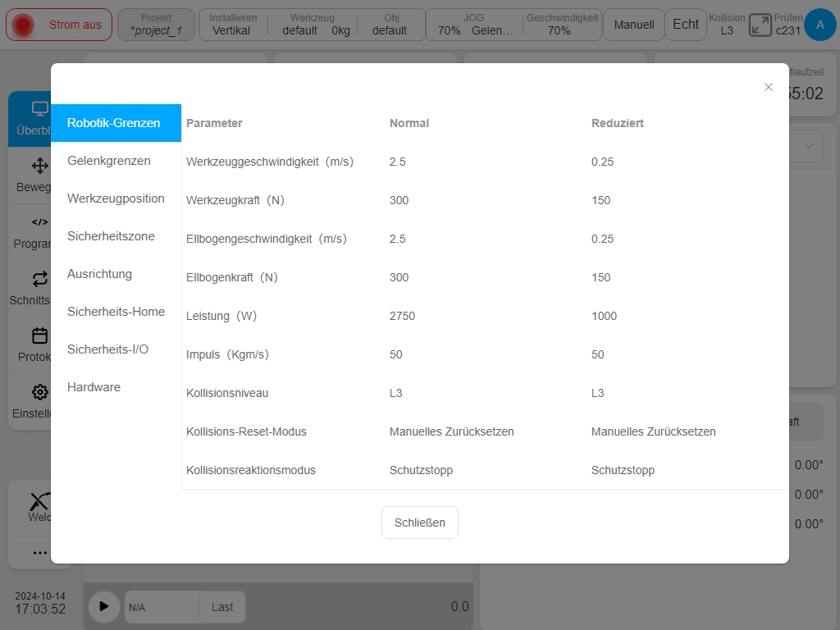Open the user avatar A menu
840x630 pixels.
point(820,25)
